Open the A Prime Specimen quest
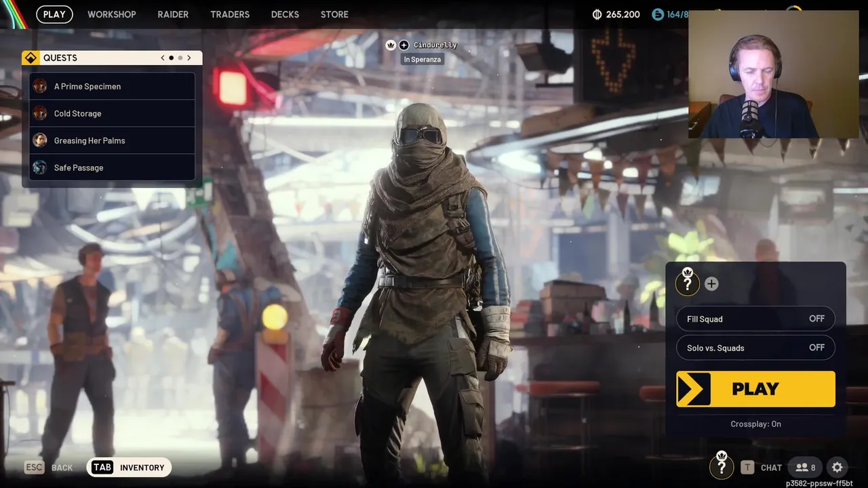 click(113, 86)
